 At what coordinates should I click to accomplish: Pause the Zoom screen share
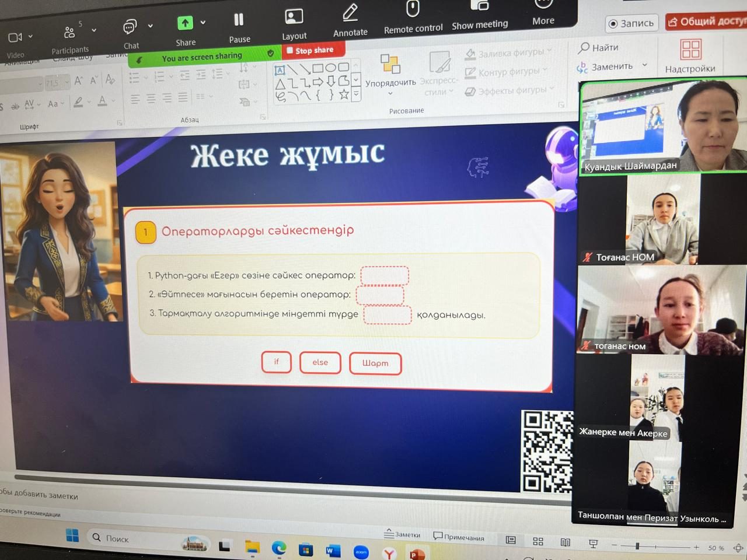[239, 20]
